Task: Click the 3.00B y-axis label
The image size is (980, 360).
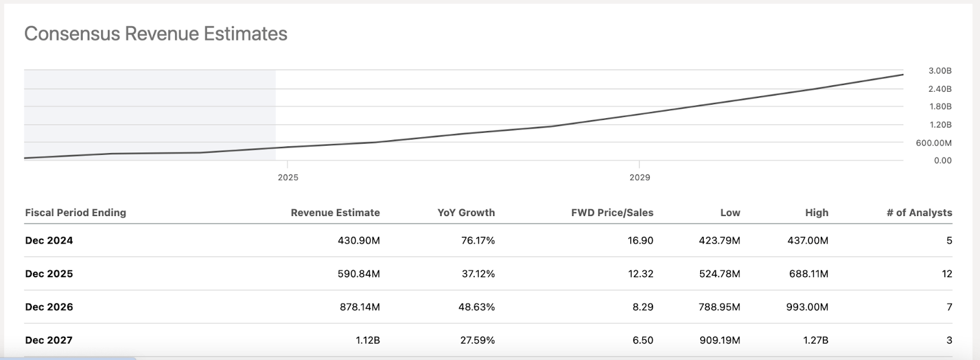Action: point(940,71)
